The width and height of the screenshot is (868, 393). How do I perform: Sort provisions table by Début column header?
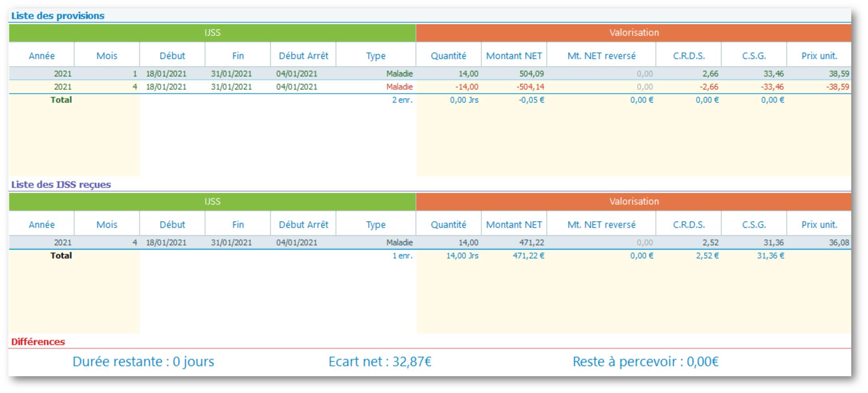172,56
